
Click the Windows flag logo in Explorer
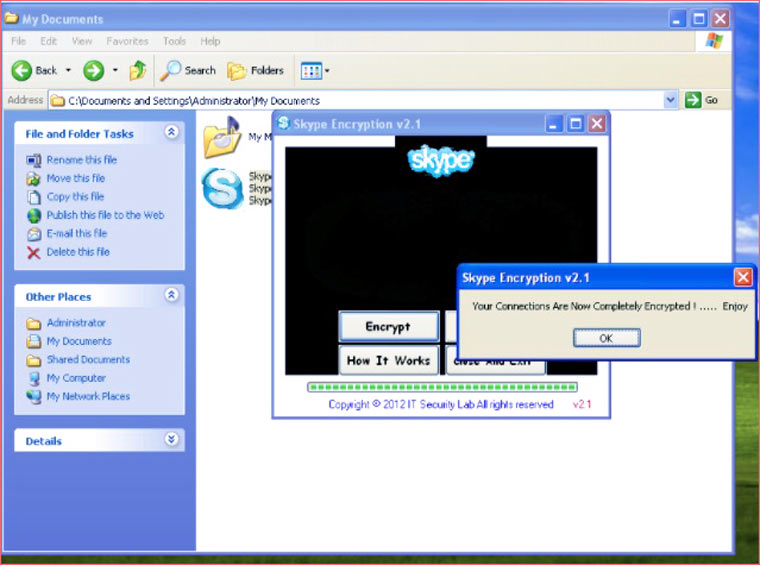713,41
